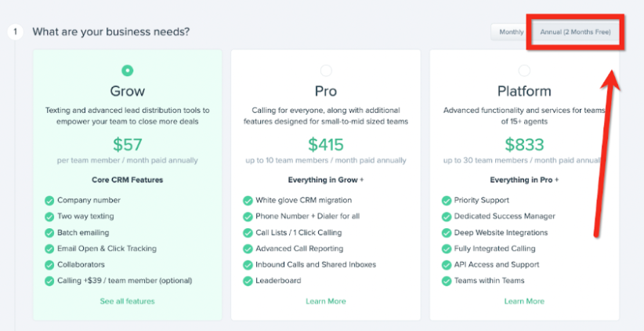Click checkmark icon beside Two way texting
The width and height of the screenshot is (644, 331).
click(x=49, y=216)
